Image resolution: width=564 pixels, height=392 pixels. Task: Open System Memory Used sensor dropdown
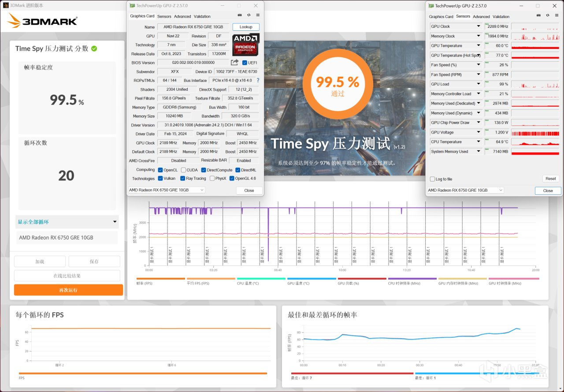(479, 152)
